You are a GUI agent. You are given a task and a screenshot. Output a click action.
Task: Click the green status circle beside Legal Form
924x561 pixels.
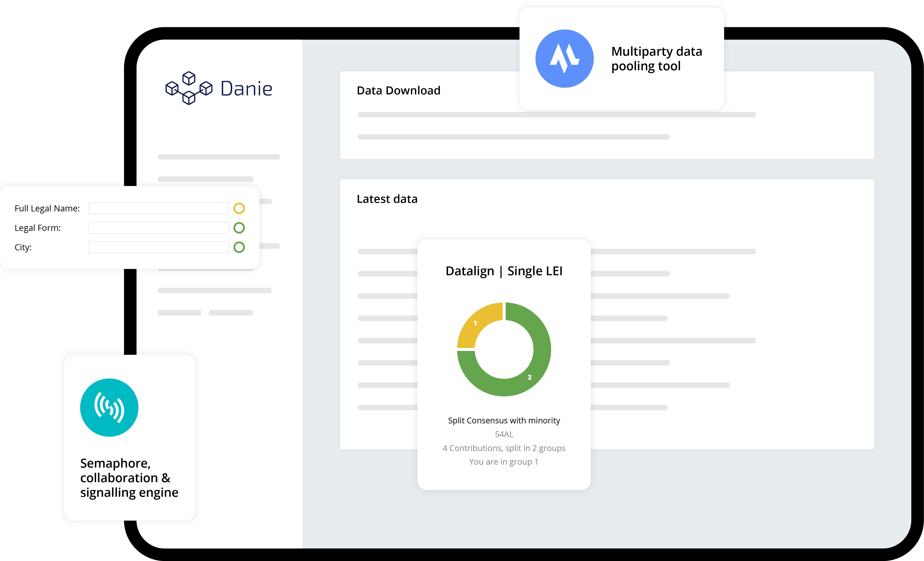coord(239,228)
